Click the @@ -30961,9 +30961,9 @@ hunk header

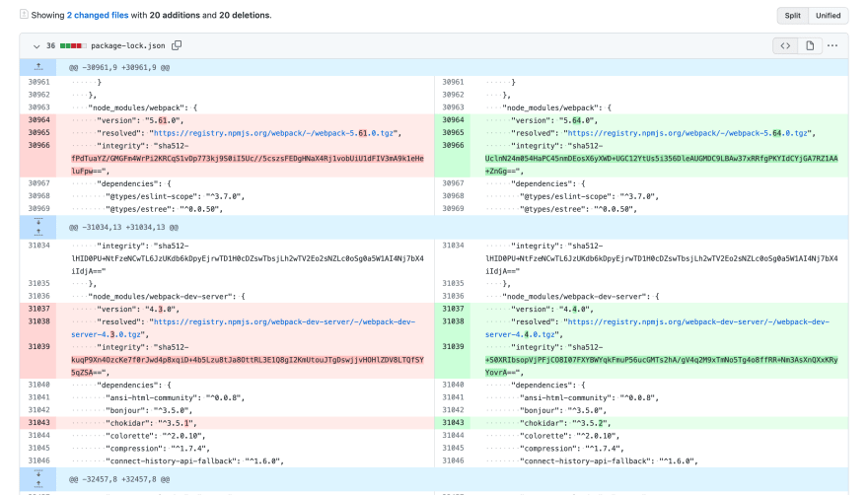click(x=119, y=68)
